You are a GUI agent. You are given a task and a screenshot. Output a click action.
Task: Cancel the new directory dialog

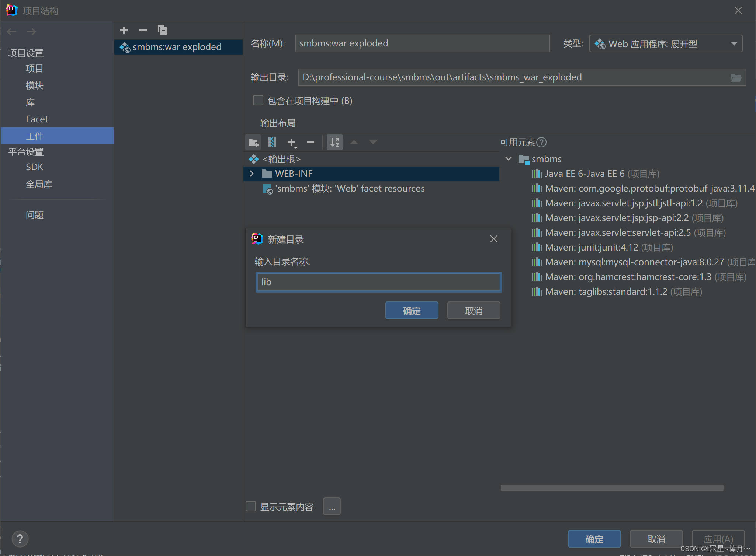(x=474, y=311)
